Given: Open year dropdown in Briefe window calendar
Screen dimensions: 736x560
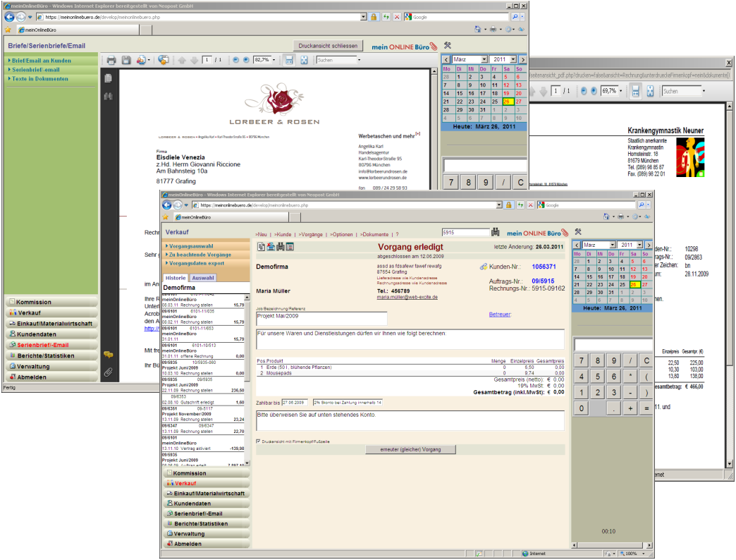Looking at the screenshot, I should click(513, 60).
